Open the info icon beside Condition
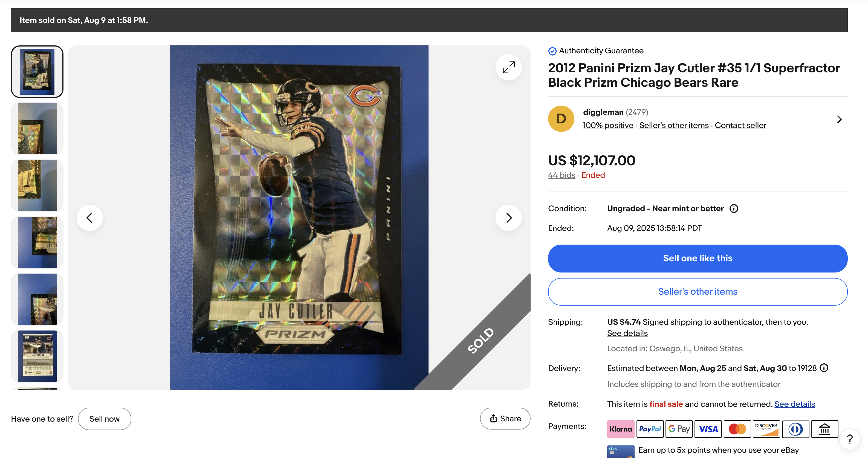The height and width of the screenshot is (458, 868). [734, 208]
